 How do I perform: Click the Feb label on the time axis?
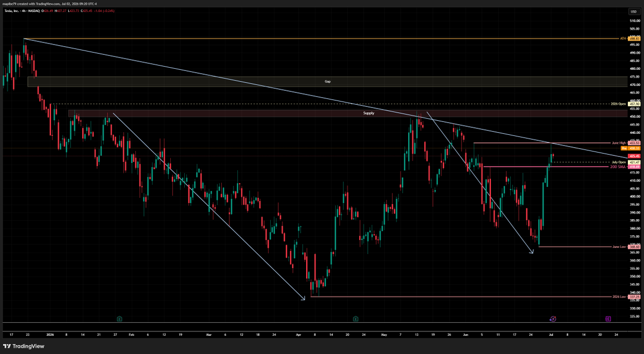point(131,335)
